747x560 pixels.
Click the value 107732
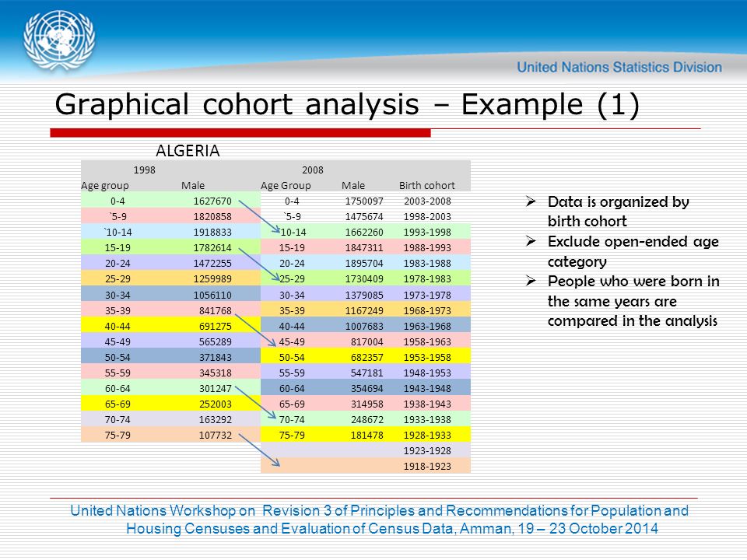click(216, 436)
